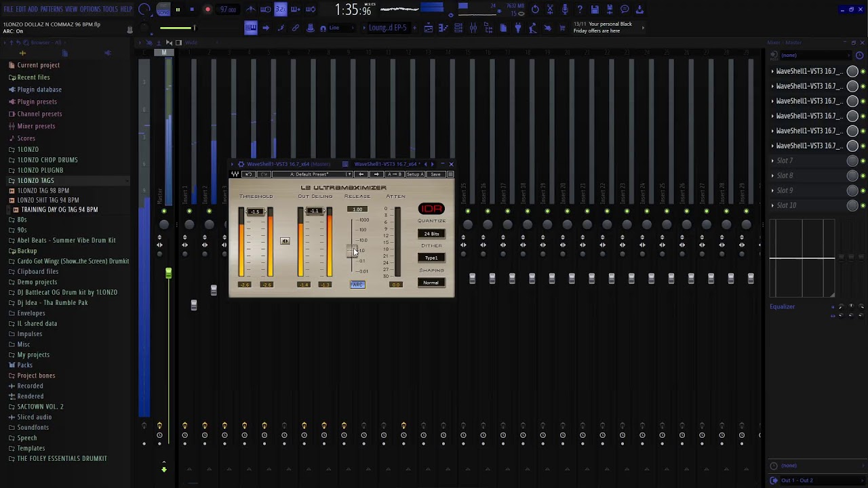Open the Shaping Normal selector
868x488 pixels.
point(431,283)
